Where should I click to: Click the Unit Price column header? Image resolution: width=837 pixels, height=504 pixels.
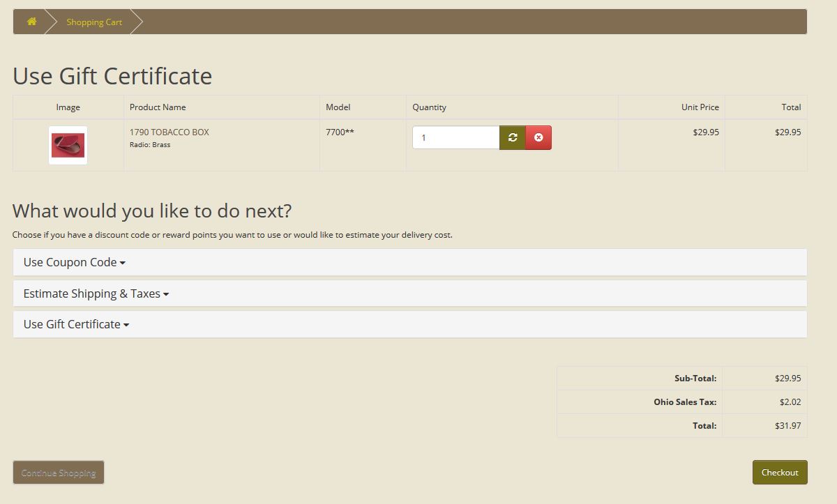click(x=700, y=107)
